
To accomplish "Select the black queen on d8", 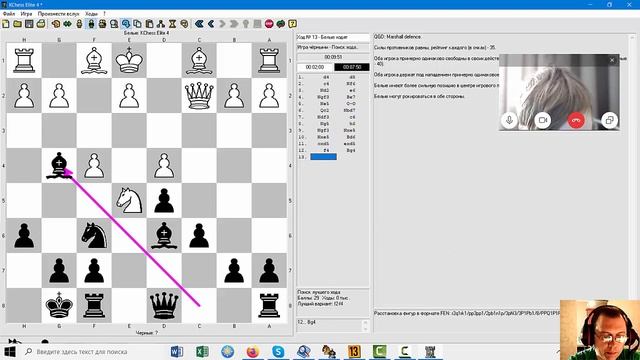I will [x=164, y=305].
